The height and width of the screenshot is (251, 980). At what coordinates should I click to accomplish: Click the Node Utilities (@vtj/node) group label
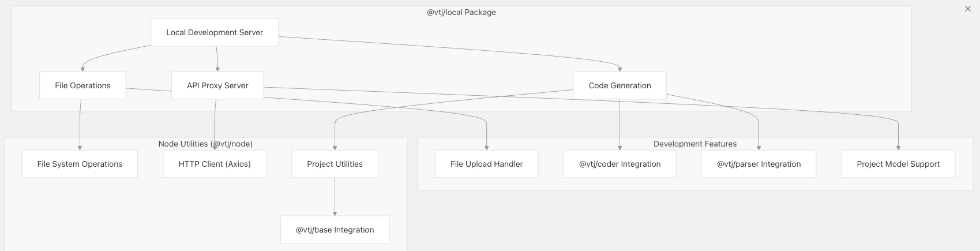coord(205,144)
